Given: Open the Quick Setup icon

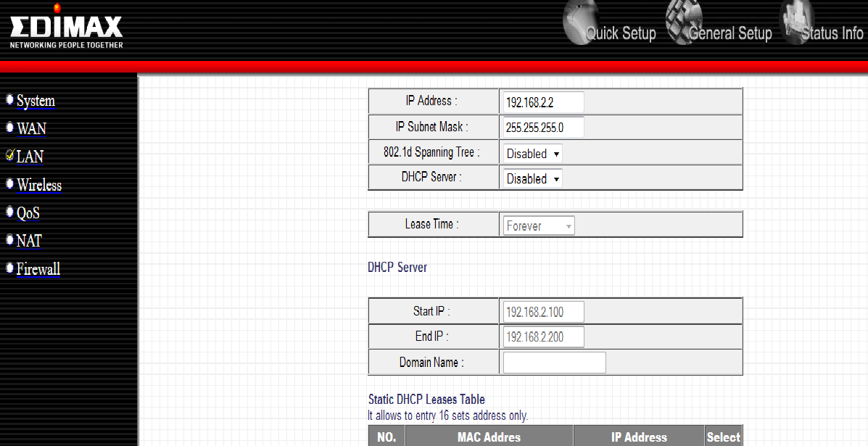Looking at the screenshot, I should pos(582,21).
